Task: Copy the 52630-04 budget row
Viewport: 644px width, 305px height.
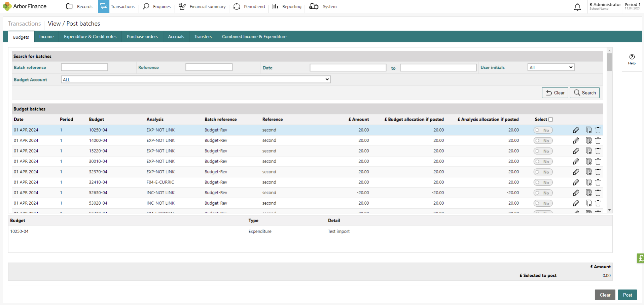Action: [588, 193]
